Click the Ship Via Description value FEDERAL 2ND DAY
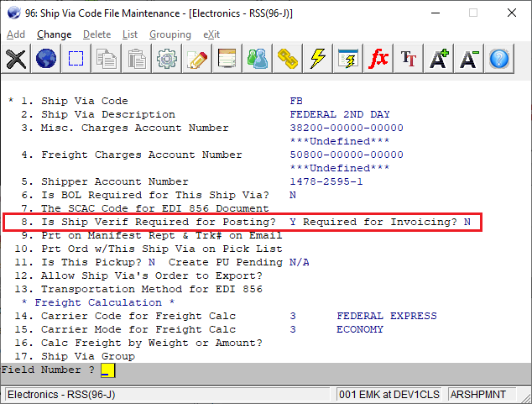 pos(339,114)
